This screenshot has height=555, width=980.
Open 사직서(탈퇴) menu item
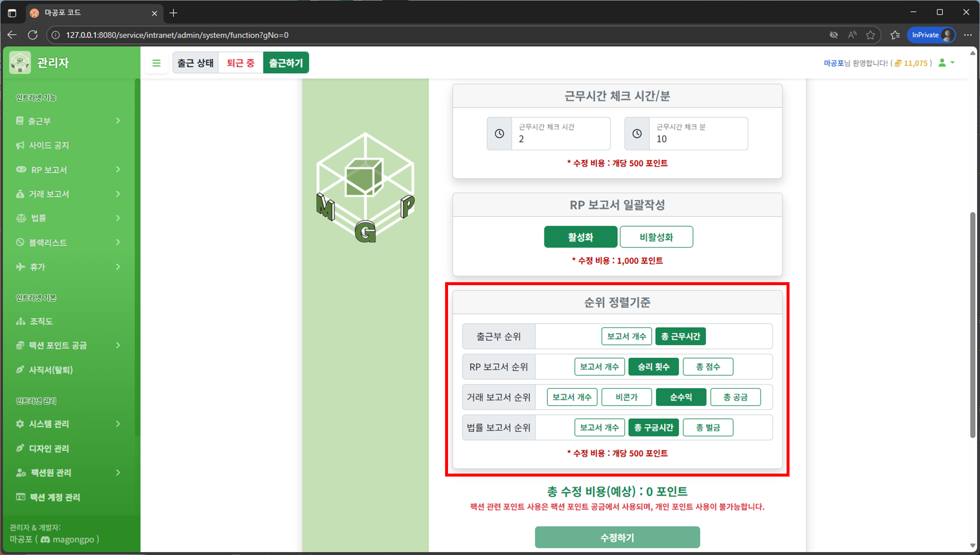pyautogui.click(x=69, y=370)
